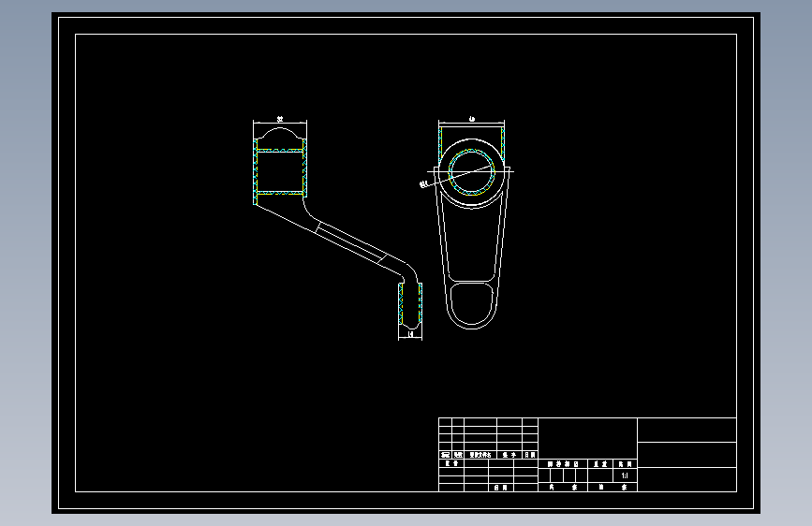812x526 pixels.
Task: Click the width dimension above the front view
Action: tap(472, 119)
